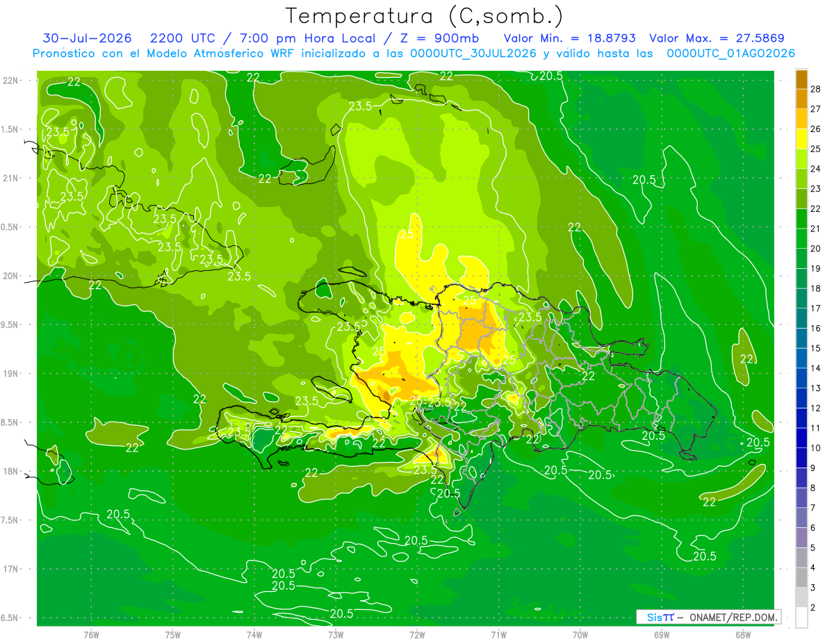Click the 76W longitude axis label
This screenshot has height=644, width=834.
click(91, 635)
